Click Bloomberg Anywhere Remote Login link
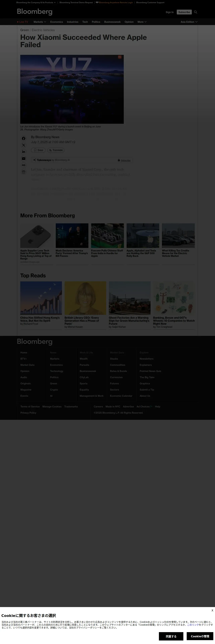The height and width of the screenshot is (644, 215). pyautogui.click(x=114, y=3)
